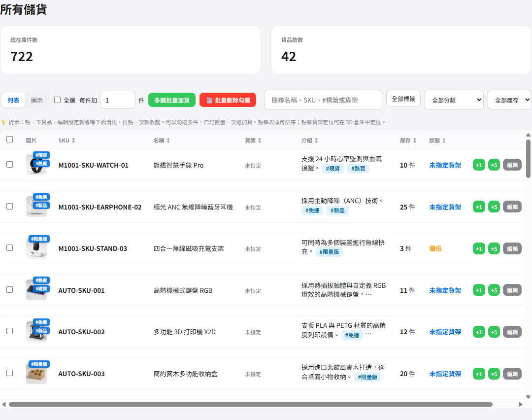Viewport: 532px width, 420px height.
Task: Add +1 to M1001-SKU-STAND-03
Action: pos(479,248)
